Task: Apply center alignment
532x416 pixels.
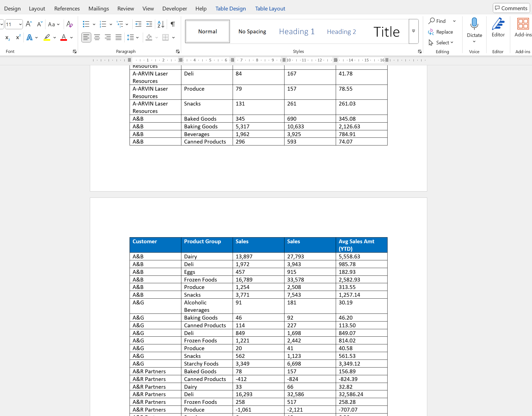Action: click(x=97, y=37)
